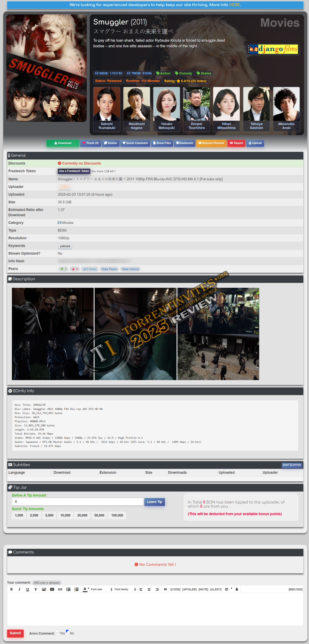The height and width of the screenshot is (644, 309).
Task: Click the completed 0 times badge
Action: point(90,269)
